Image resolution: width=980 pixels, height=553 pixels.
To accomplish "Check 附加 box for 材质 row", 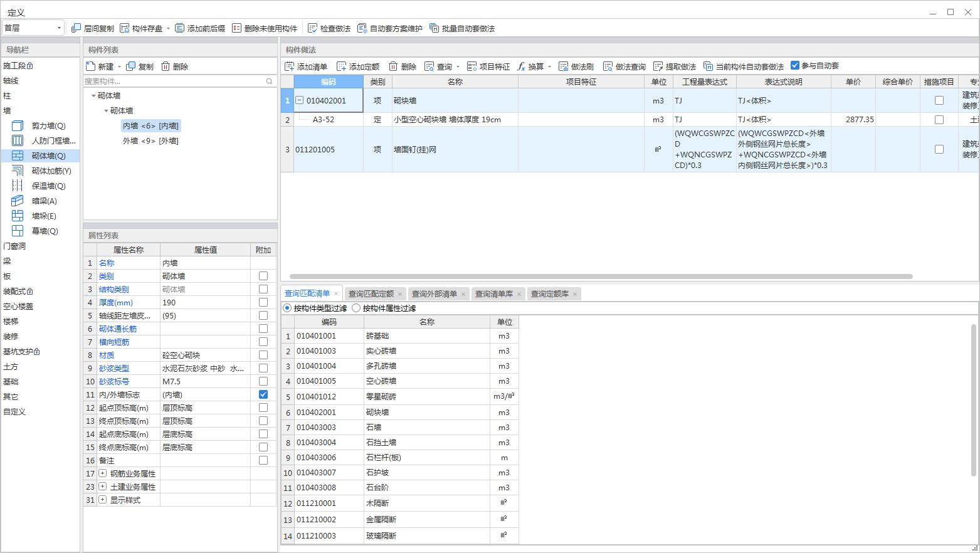I will (x=263, y=355).
